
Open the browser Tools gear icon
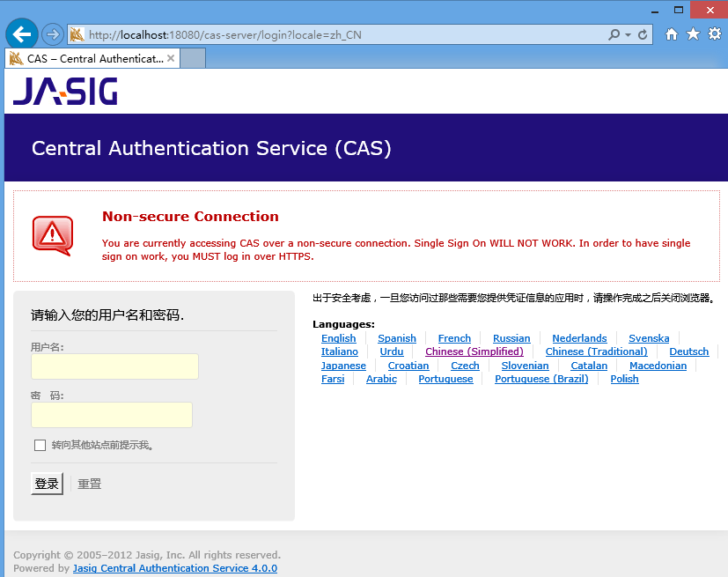coord(715,33)
